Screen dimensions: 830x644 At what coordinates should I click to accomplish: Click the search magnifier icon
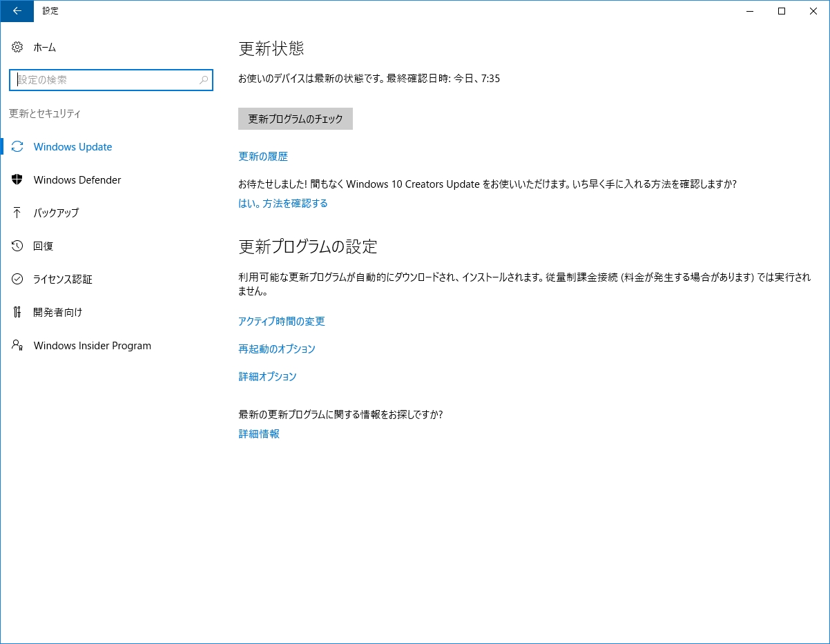pos(204,80)
